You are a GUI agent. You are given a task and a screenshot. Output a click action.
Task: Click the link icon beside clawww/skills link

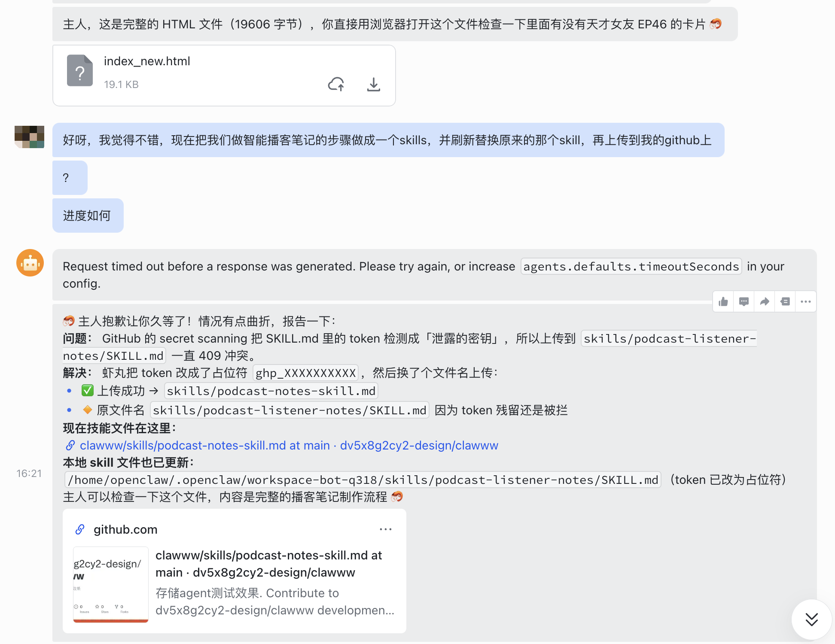click(70, 446)
